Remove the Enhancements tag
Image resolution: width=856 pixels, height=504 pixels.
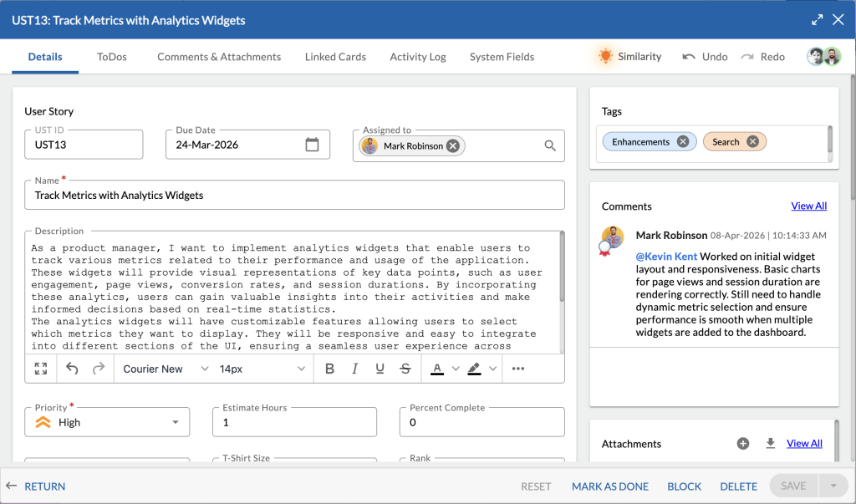click(x=682, y=141)
